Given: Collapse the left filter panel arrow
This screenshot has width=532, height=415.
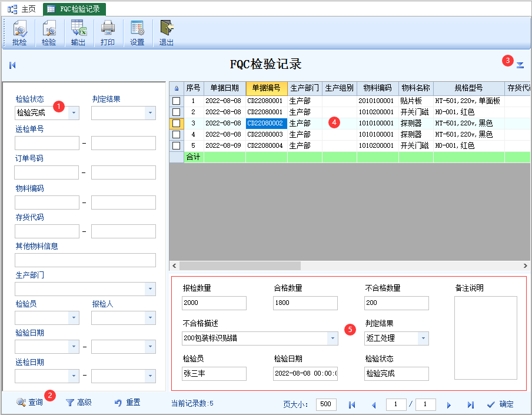Looking at the screenshot, I should click(12, 65).
